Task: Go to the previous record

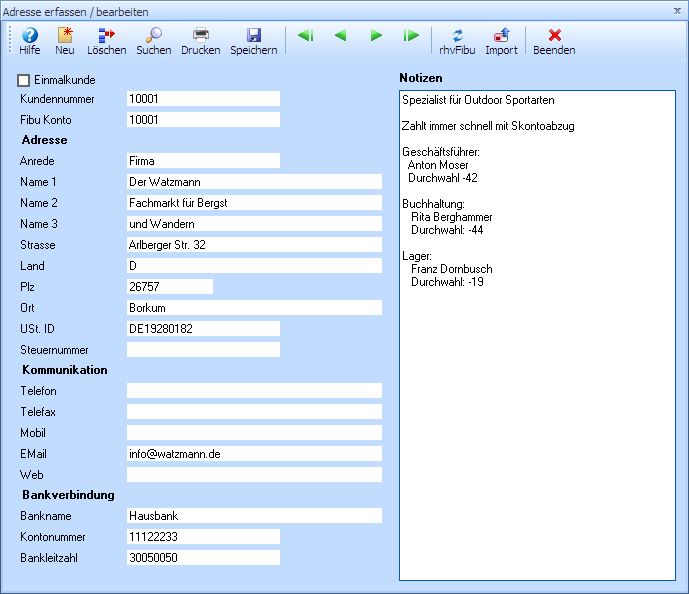Action: pyautogui.click(x=340, y=36)
